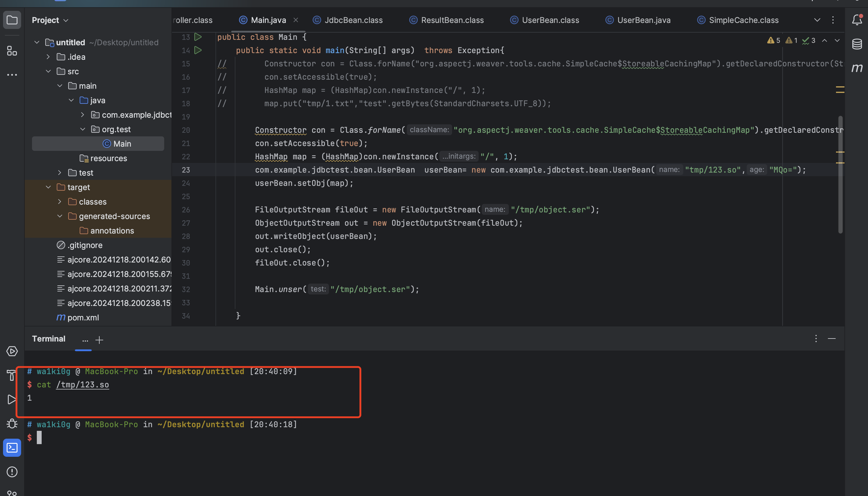Collapse the src folder
Screen dimensions: 868x496
click(48, 71)
